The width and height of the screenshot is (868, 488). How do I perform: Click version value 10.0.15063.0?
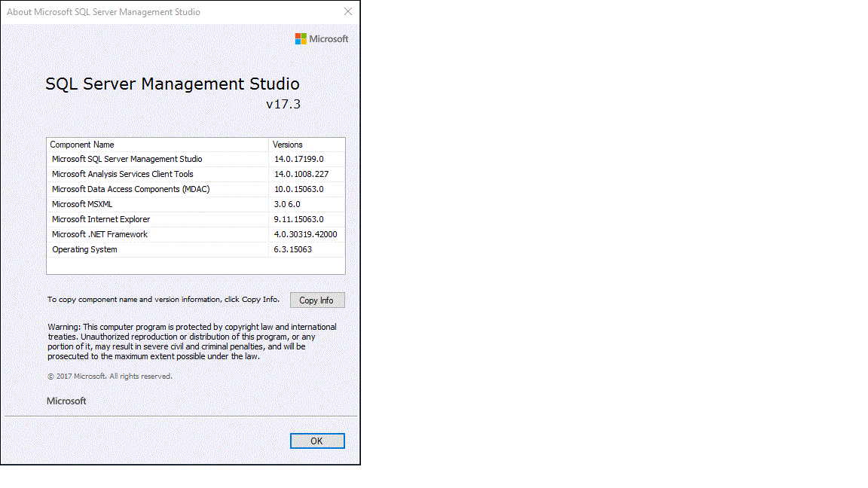(x=299, y=189)
